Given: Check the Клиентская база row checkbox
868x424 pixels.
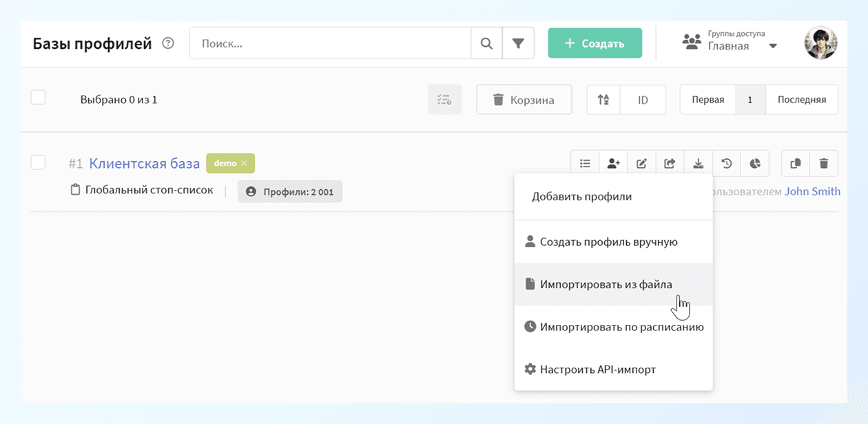Looking at the screenshot, I should (x=38, y=162).
